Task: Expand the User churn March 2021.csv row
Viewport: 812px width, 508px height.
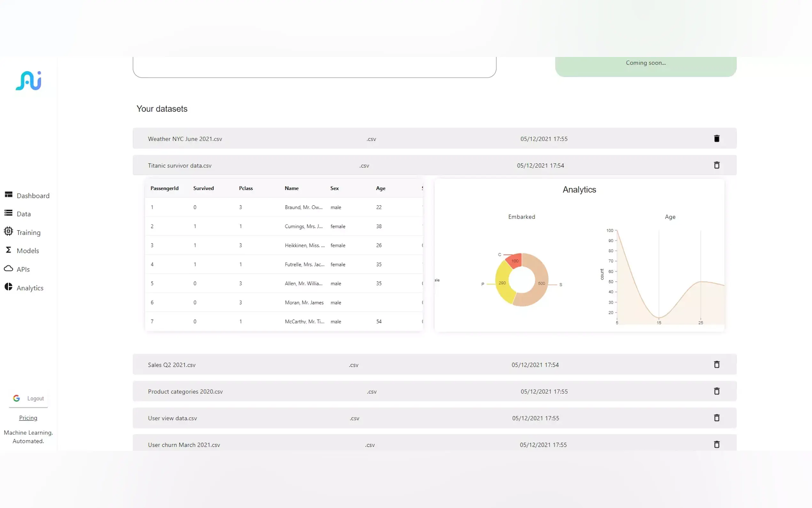Action: [x=184, y=445]
